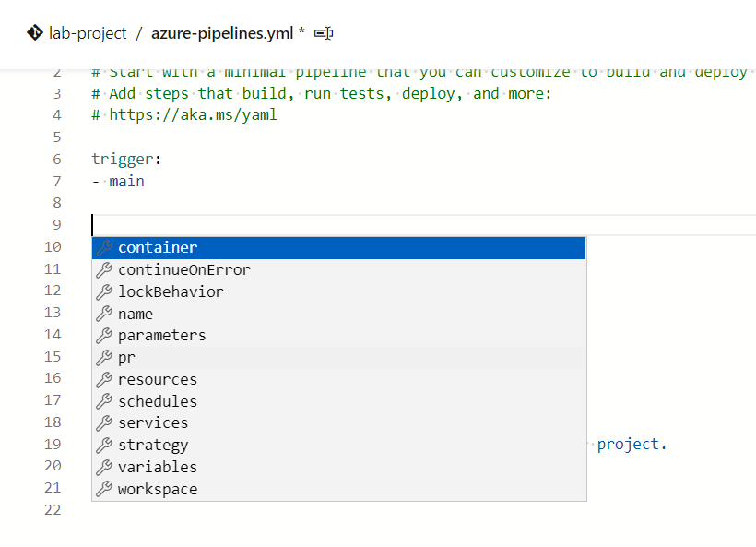Place cursor on empty line 9
The height and width of the screenshot is (547, 756).
tap(369, 225)
